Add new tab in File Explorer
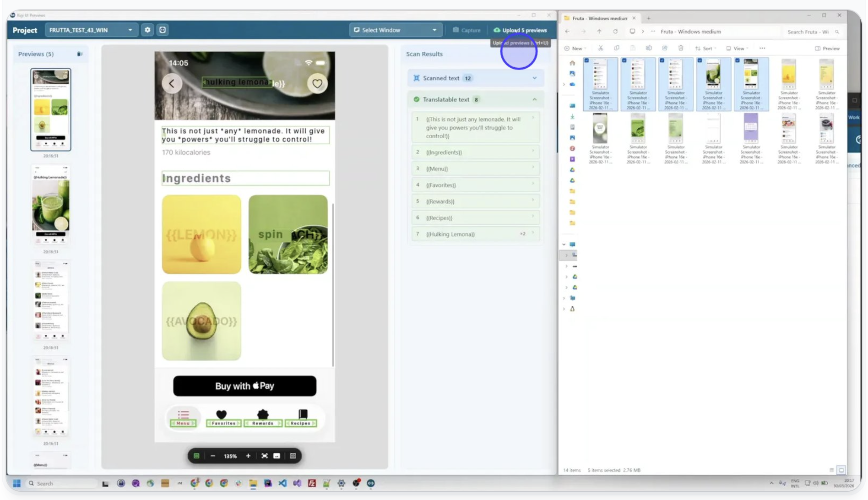 (x=648, y=18)
